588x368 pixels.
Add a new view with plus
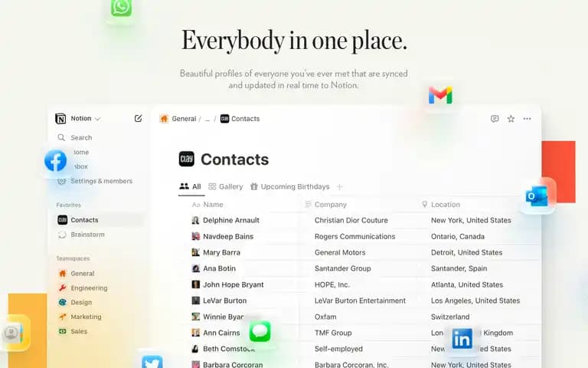click(x=339, y=186)
